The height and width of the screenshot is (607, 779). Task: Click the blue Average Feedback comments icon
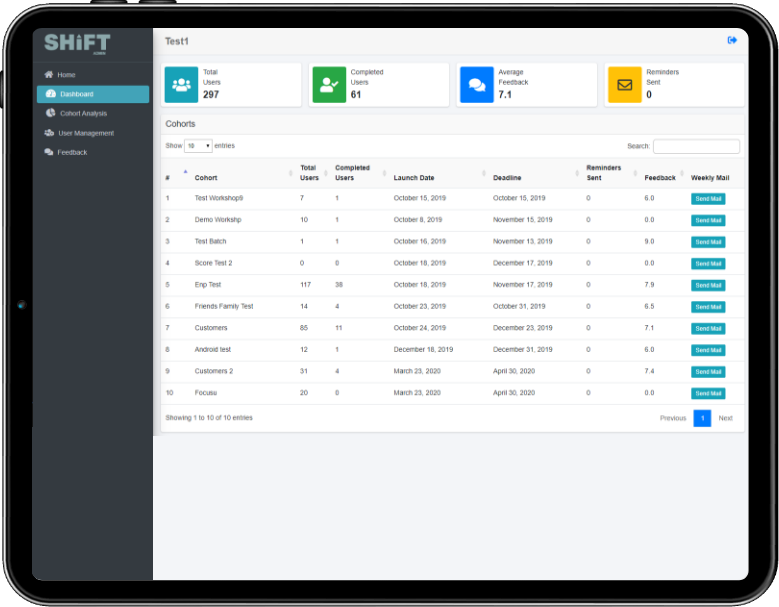[477, 84]
